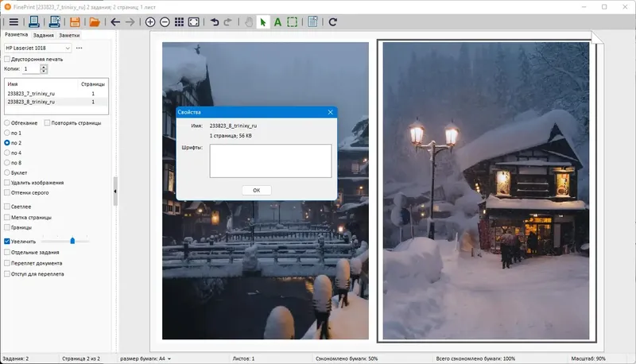This screenshot has width=636, height=364.
Task: Switch to the Разметка tab
Action: [16, 35]
